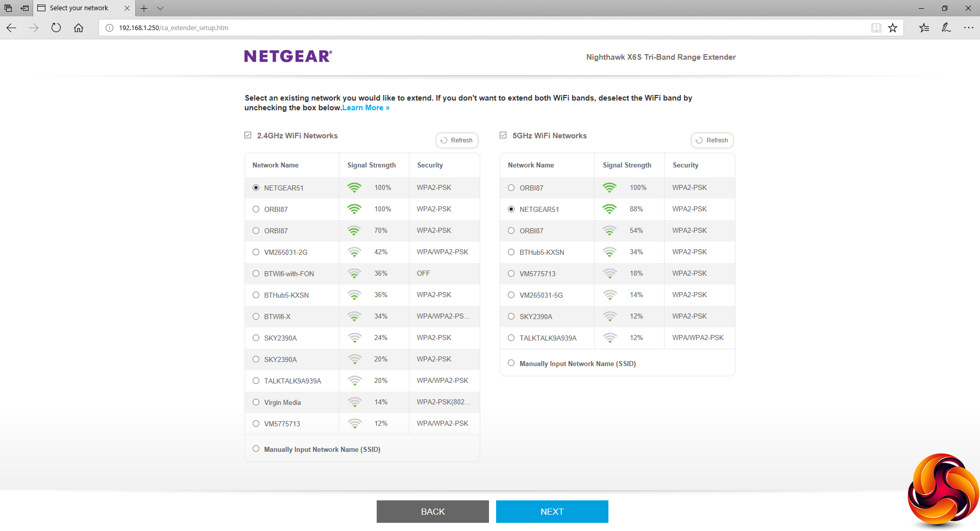Close the Select your network tab

[127, 8]
